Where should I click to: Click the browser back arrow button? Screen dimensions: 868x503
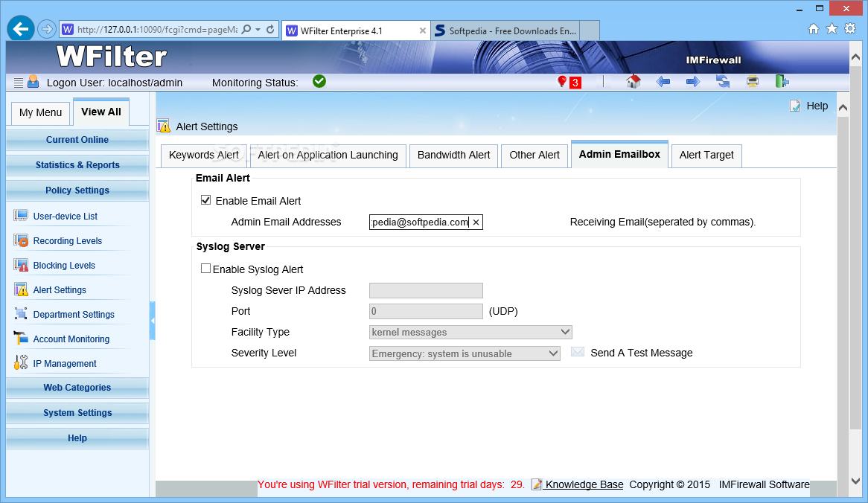click(21, 29)
